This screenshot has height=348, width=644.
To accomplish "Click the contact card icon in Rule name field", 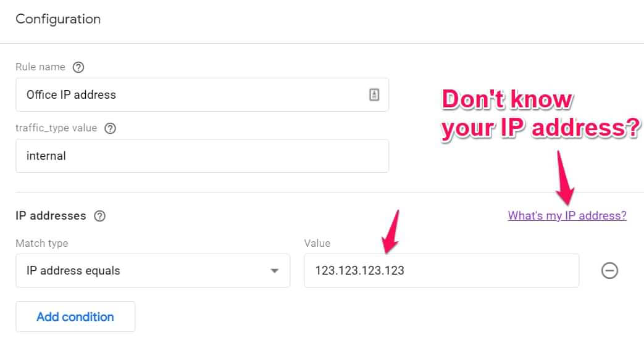I will (374, 94).
